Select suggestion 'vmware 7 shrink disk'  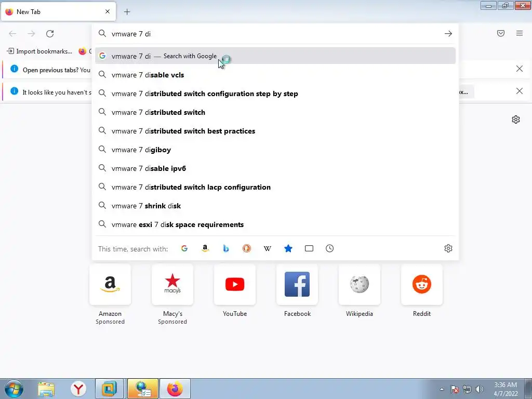click(x=275, y=206)
